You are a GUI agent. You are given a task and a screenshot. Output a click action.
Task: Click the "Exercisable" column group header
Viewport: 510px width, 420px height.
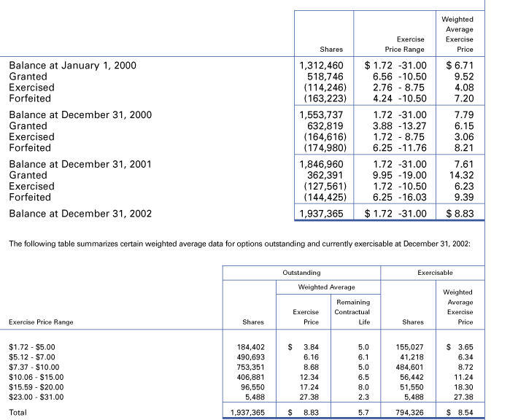coord(436,273)
